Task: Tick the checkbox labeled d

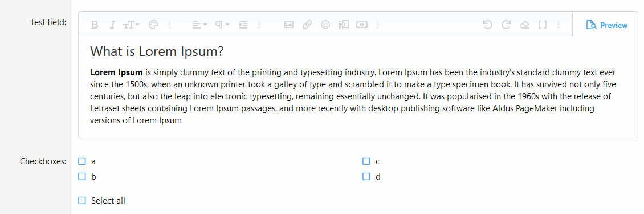Action: [x=366, y=177]
